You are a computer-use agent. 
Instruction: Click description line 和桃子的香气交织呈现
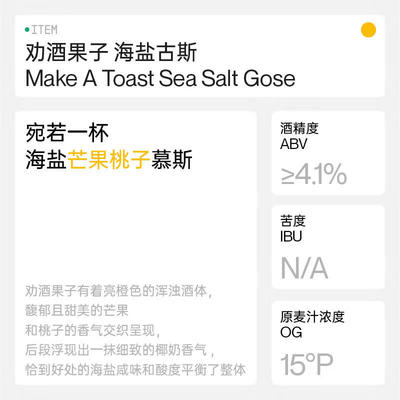93,330
